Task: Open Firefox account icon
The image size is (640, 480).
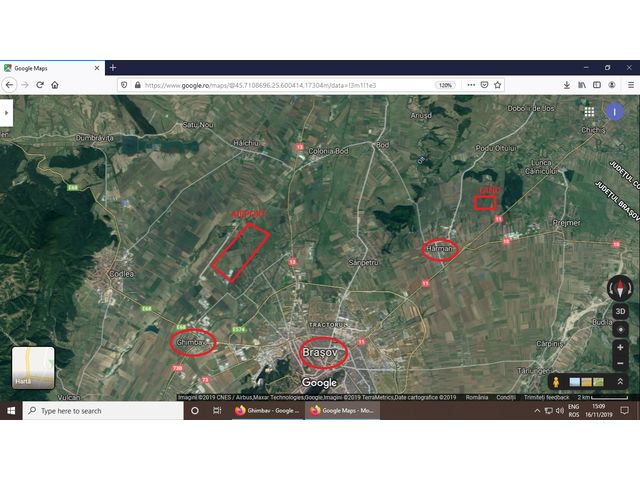Action: pyautogui.click(x=611, y=85)
